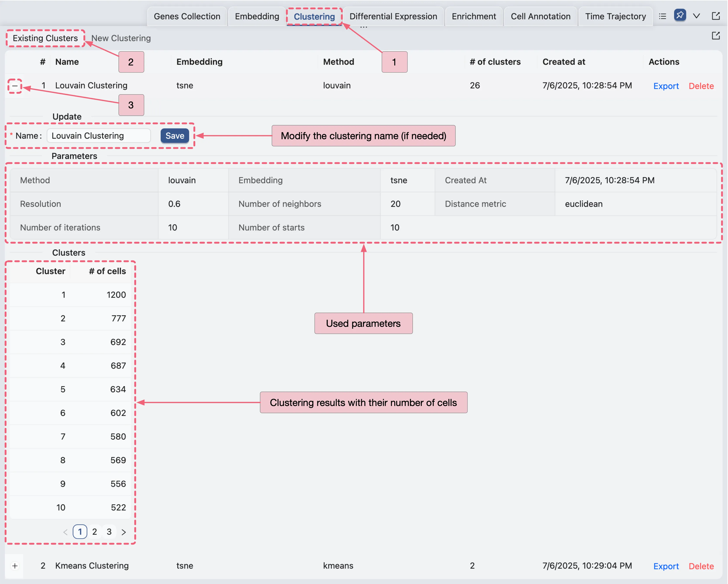
Task: Go to next page of clusters table
Action: click(124, 532)
